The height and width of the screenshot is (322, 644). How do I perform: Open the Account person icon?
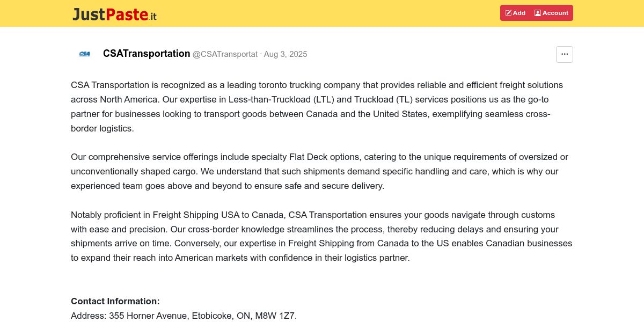(537, 13)
